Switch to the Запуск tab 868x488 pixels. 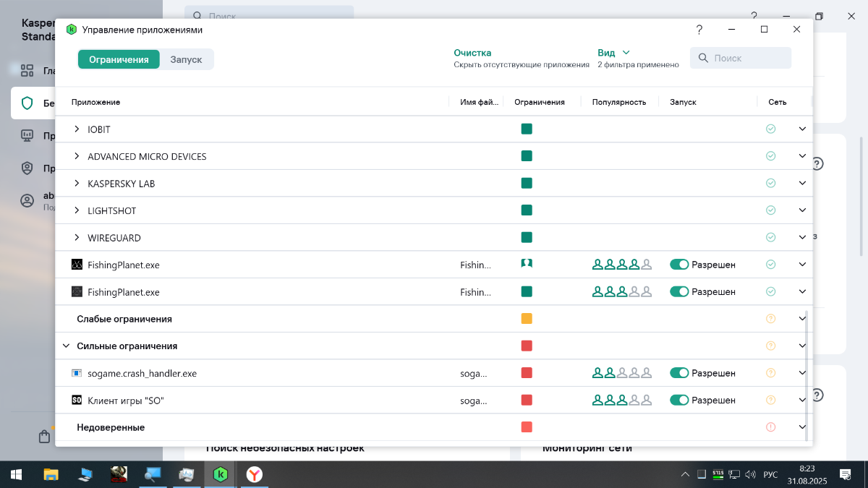(x=186, y=59)
